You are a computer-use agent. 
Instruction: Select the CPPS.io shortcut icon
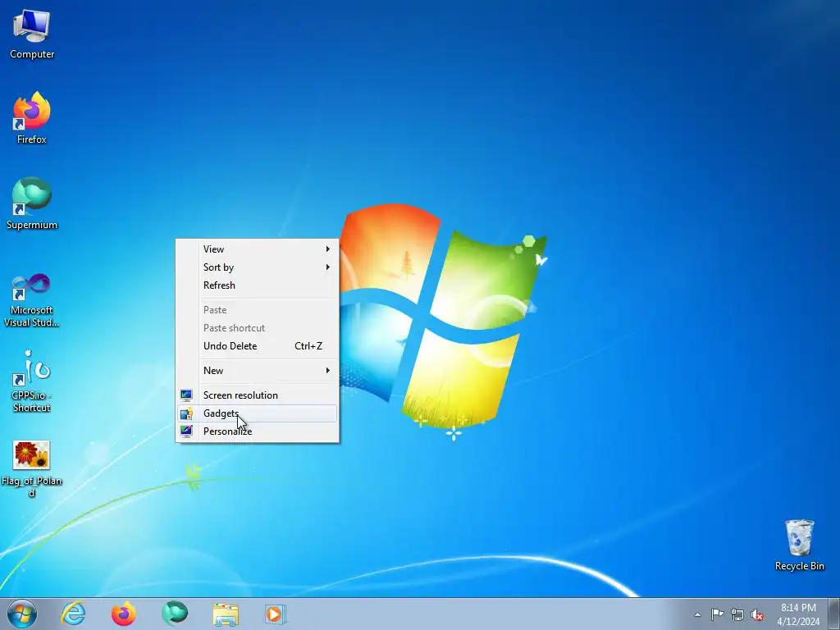[32, 381]
